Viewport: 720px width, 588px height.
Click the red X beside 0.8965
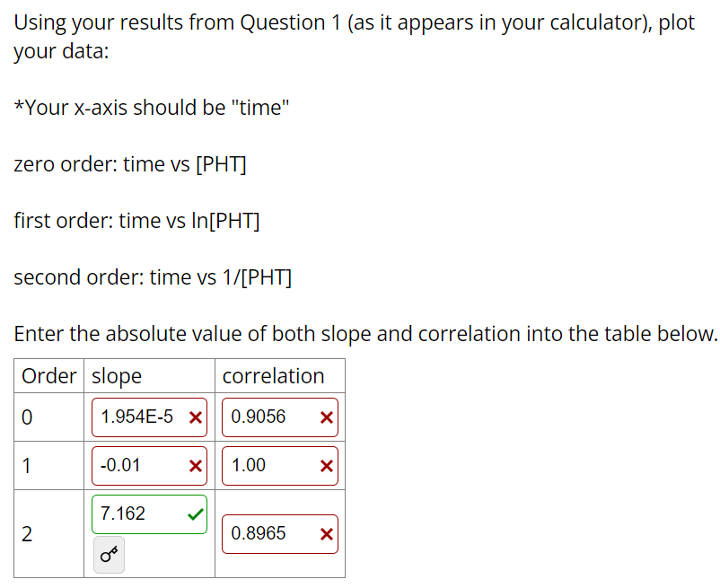pyautogui.click(x=325, y=533)
